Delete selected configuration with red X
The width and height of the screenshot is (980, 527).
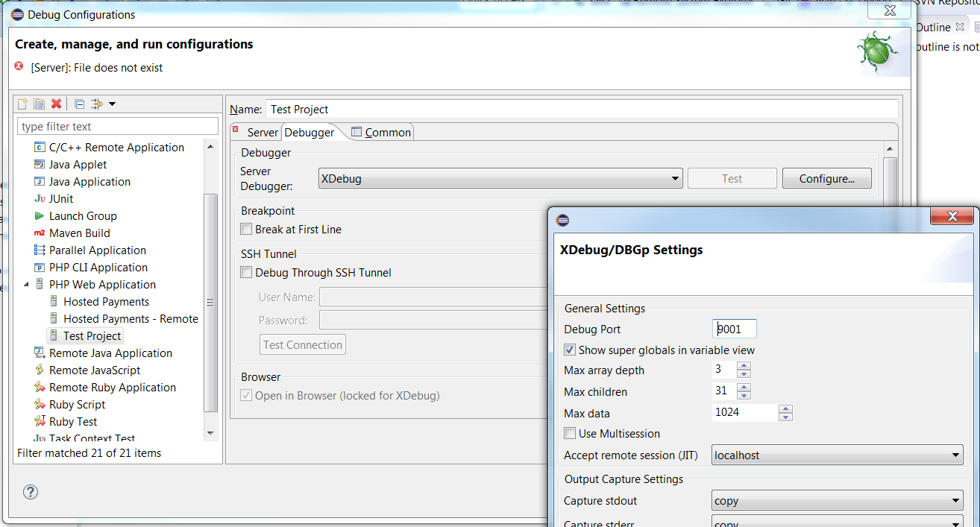pos(56,104)
